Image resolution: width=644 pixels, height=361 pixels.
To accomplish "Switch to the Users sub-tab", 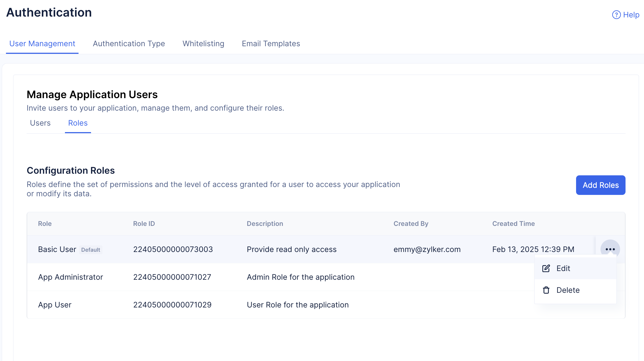I will pyautogui.click(x=40, y=123).
